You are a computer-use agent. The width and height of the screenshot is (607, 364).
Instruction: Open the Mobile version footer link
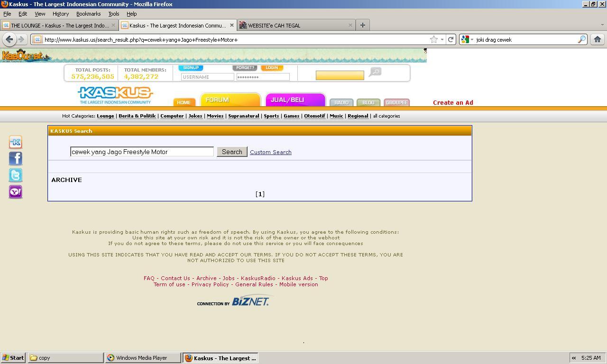click(x=298, y=284)
